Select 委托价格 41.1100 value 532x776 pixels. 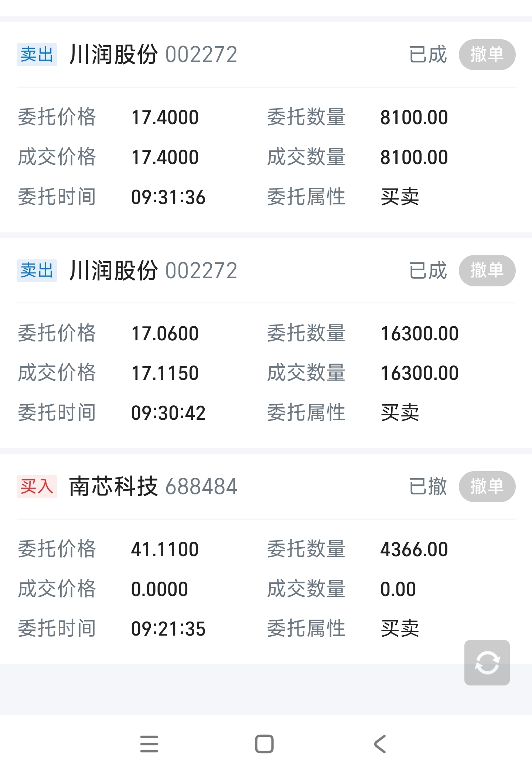(165, 549)
